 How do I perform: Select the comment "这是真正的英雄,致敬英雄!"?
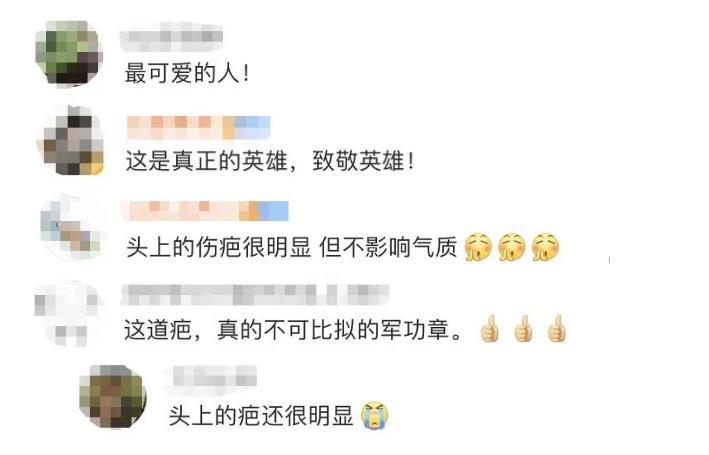[x=270, y=161]
